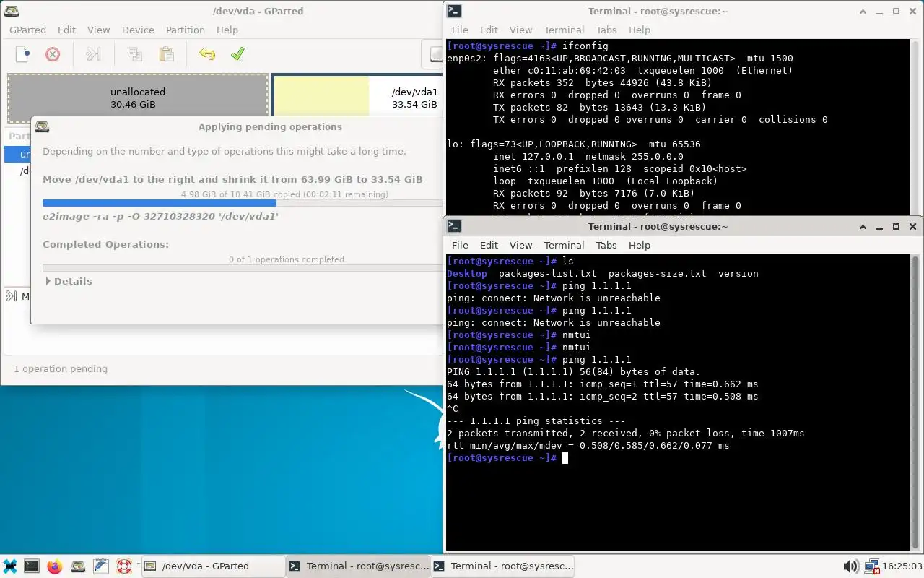Open the Edit menu in the ping terminal
The height and width of the screenshot is (578, 924).
(x=489, y=245)
